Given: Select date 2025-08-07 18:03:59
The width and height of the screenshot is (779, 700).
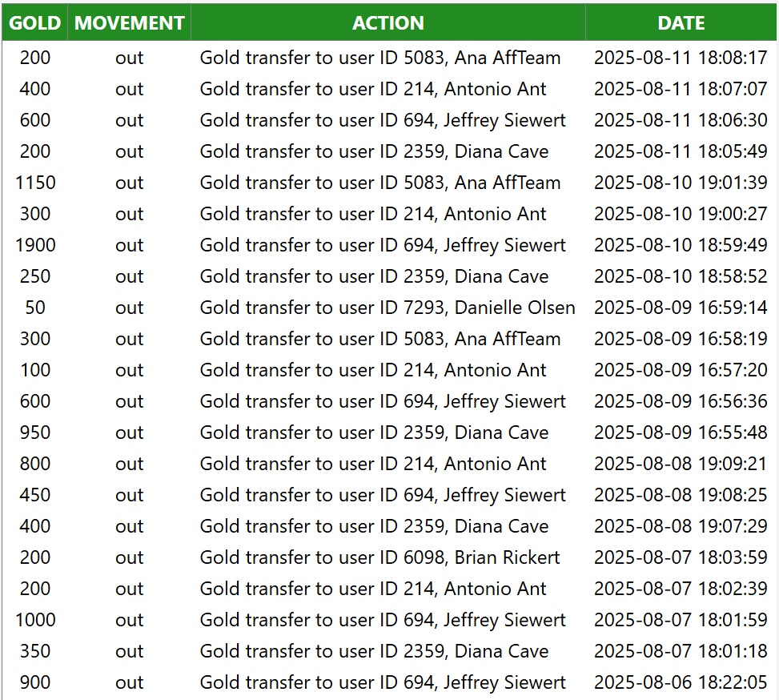Looking at the screenshot, I should 681,557.
